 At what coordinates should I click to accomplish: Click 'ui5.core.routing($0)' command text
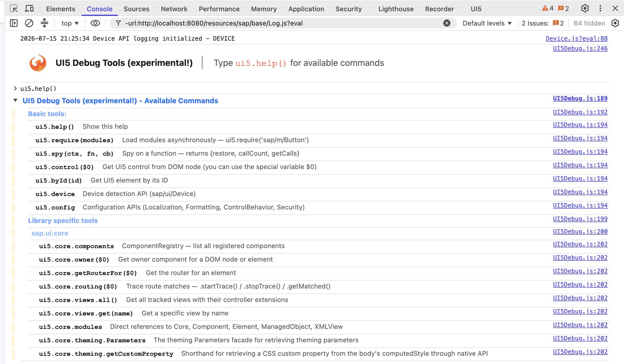(x=78, y=286)
